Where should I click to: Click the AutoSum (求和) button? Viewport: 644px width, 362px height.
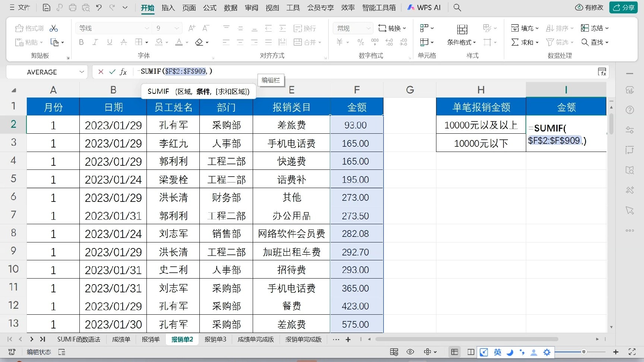(x=525, y=42)
